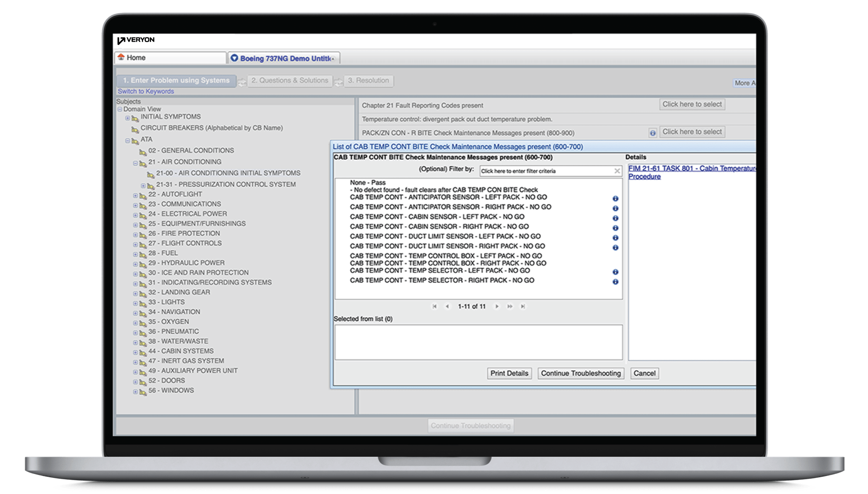Click folder icon for 02 - General Conditions
Viewport: 868px width, 494px height.
[143, 152]
